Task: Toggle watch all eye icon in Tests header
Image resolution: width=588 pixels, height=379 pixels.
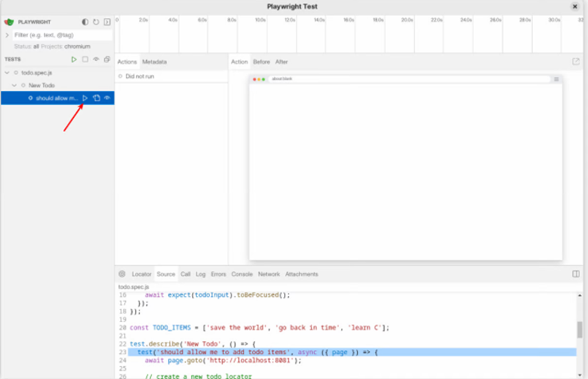Action: (96, 59)
